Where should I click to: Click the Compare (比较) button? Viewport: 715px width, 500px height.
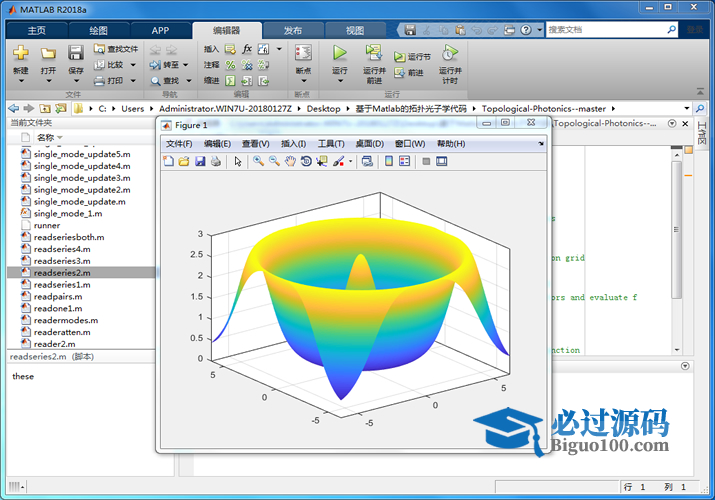(x=109, y=65)
